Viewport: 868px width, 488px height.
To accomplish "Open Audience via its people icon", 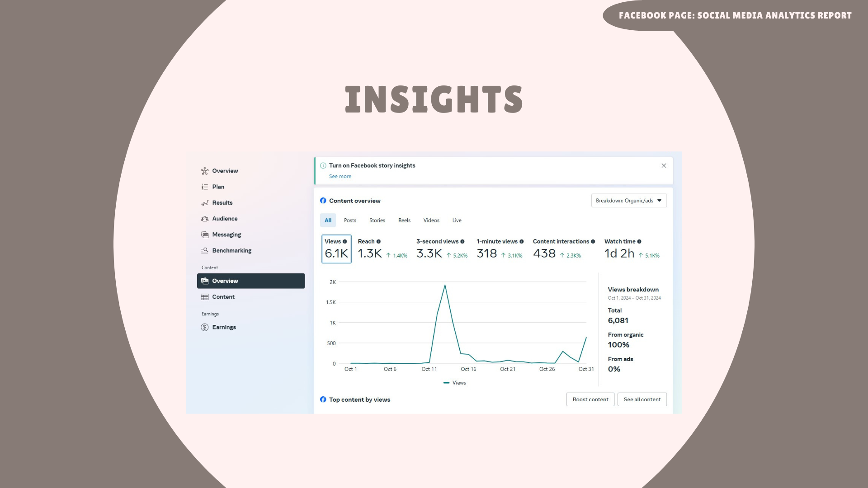I will click(204, 219).
